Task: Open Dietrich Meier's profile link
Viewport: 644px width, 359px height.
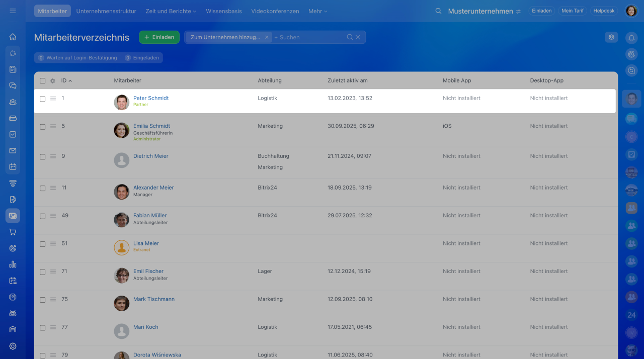Action: pyautogui.click(x=150, y=156)
